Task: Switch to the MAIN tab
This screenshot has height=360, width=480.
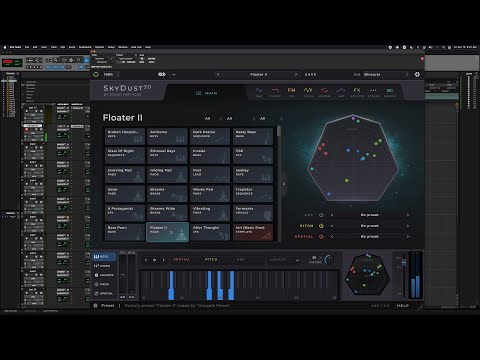Action: (x=207, y=93)
